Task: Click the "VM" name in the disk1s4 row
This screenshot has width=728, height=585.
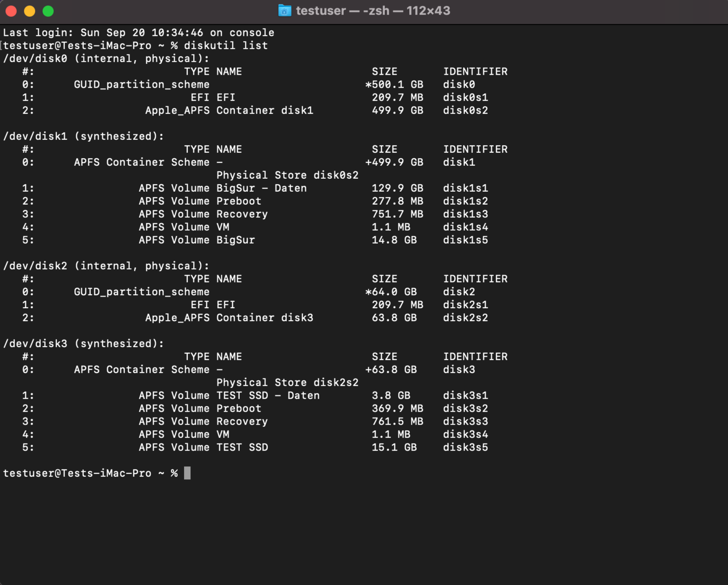Action: pos(223,227)
